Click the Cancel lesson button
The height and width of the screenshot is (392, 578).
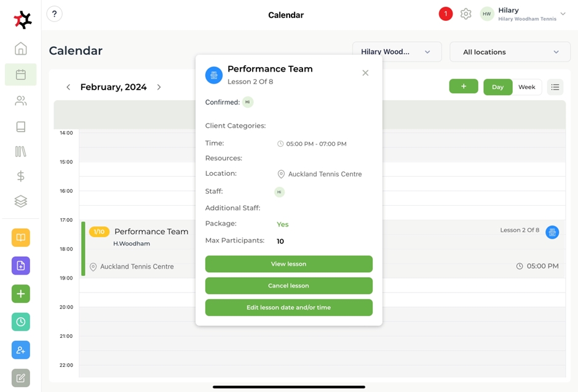[288, 286]
